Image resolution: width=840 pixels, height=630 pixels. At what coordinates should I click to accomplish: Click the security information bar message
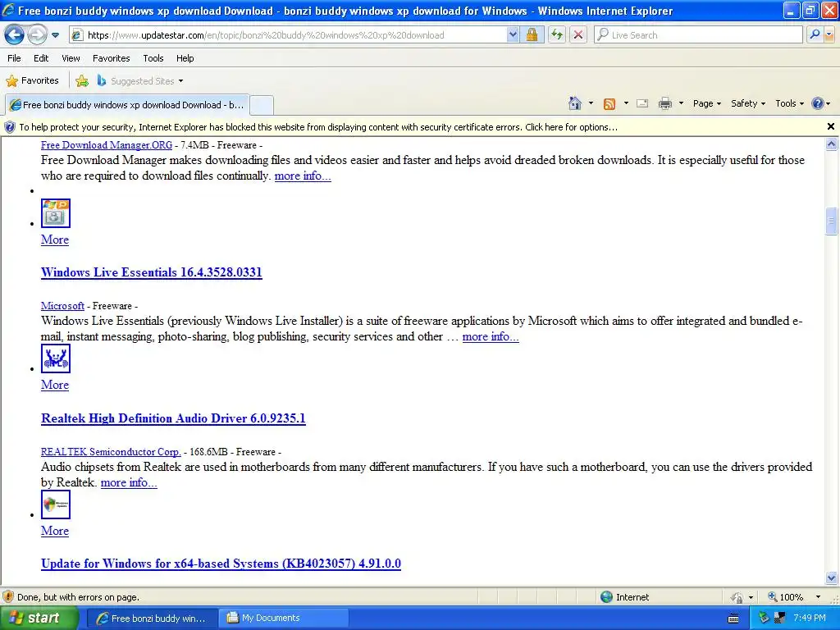click(x=318, y=127)
